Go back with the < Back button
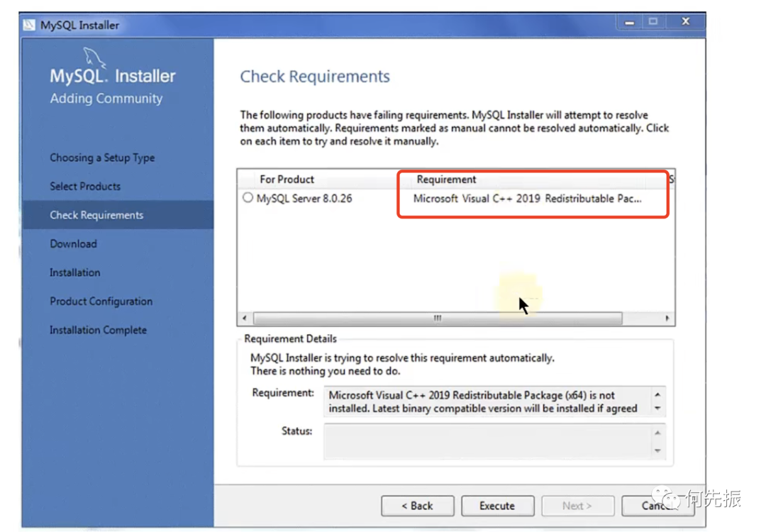This screenshot has width=766, height=532. (417, 506)
